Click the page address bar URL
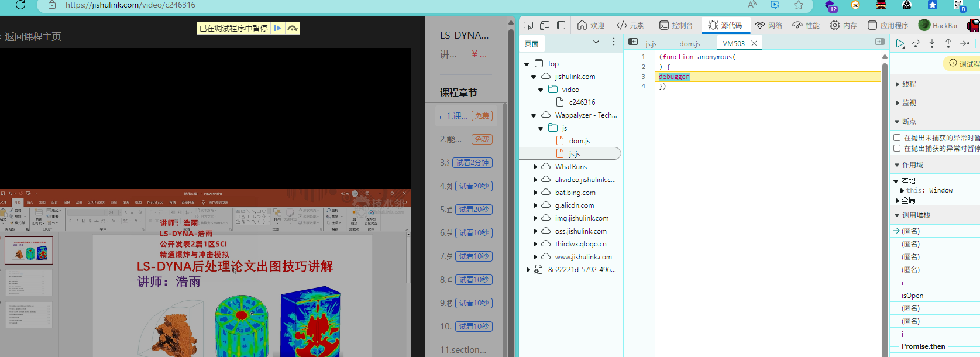The height and width of the screenshot is (357, 980). (x=130, y=5)
